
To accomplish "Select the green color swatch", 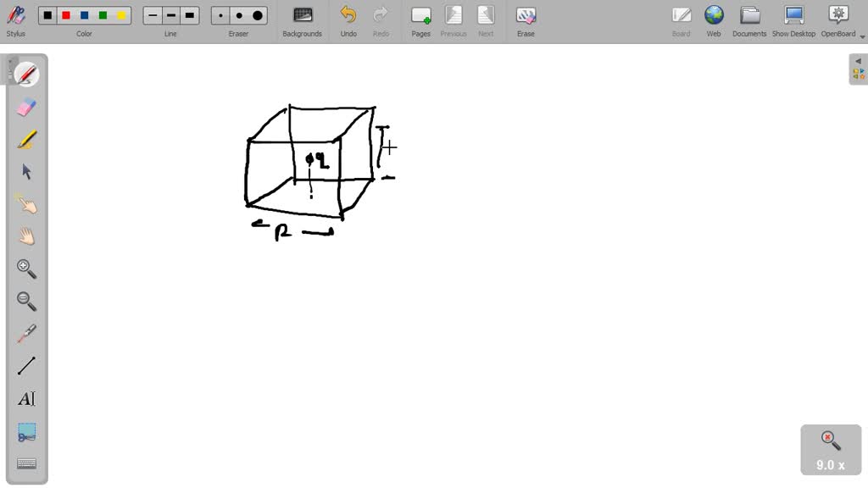I will coord(103,14).
